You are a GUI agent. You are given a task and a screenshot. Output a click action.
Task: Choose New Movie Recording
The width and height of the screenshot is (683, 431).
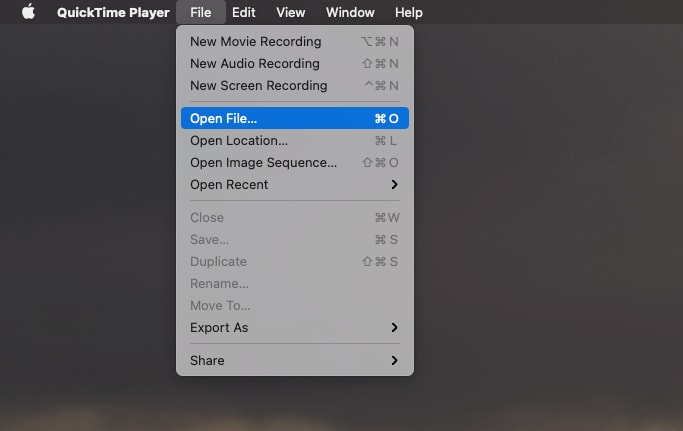[295, 41]
